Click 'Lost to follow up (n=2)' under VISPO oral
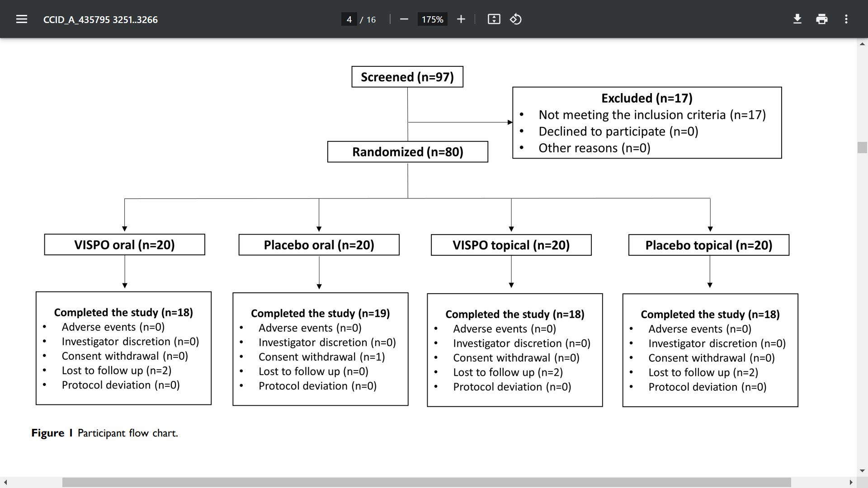Image resolution: width=868 pixels, height=488 pixels. pyautogui.click(x=117, y=371)
